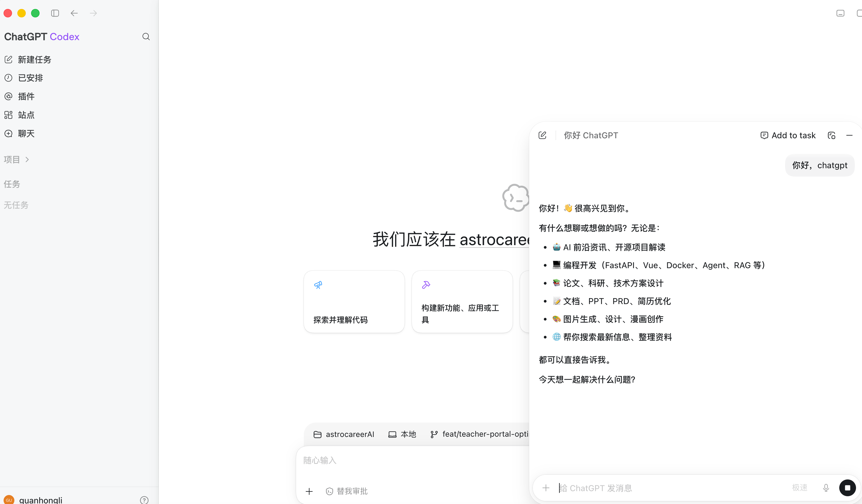The height and width of the screenshot is (504, 862).
Task: Start a new chat with the compose icon
Action: (543, 135)
